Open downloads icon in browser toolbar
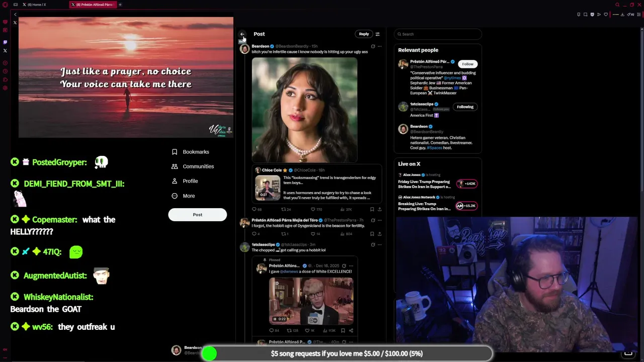This screenshot has height=362, width=644. click(x=622, y=15)
